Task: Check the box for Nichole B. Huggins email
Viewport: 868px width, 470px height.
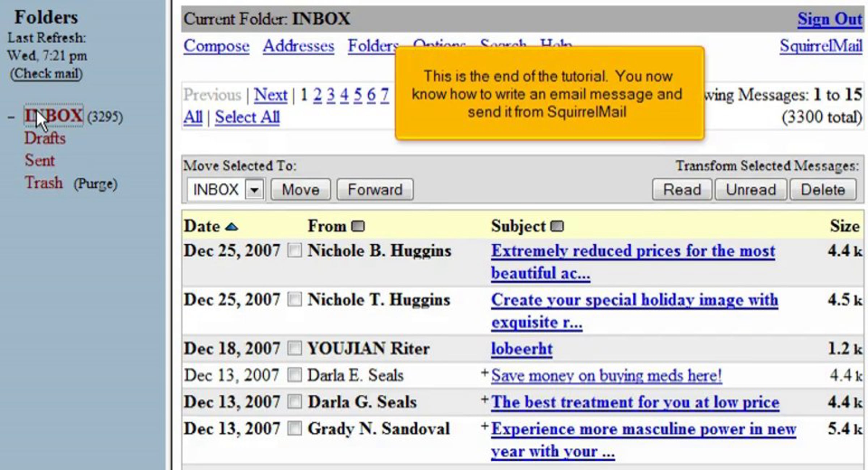Action: pos(294,250)
